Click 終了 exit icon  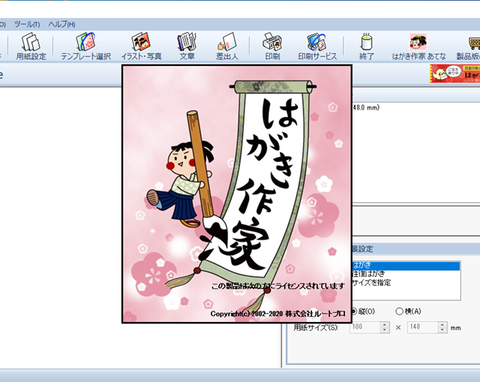tap(366, 46)
